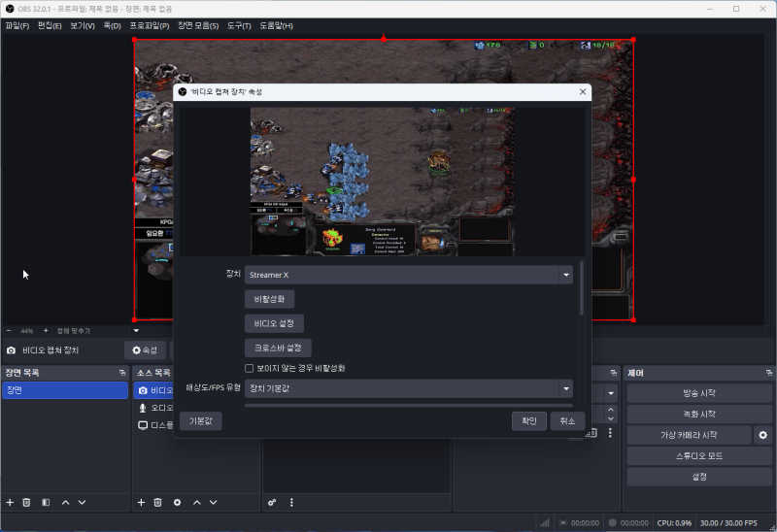Image resolution: width=777 pixels, height=532 pixels.
Task: Open audio mixer three-dot menu
Action: [x=291, y=502]
